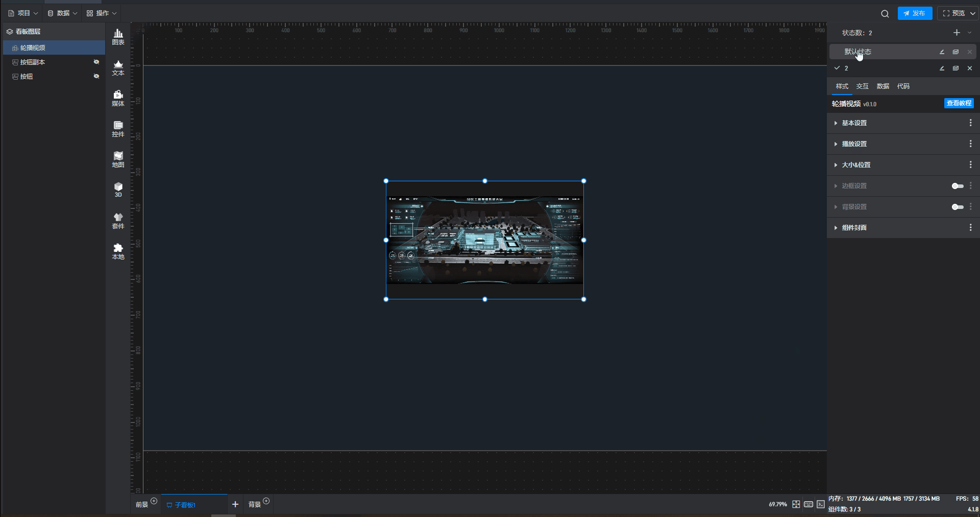Open the 地图 map components panel
Screen dimensions: 980x517
pyautogui.click(x=118, y=159)
